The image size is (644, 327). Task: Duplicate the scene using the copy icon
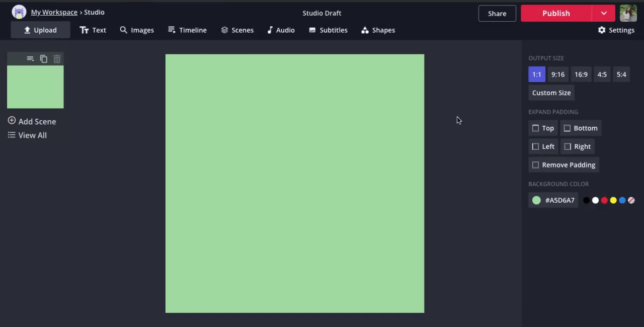point(44,59)
